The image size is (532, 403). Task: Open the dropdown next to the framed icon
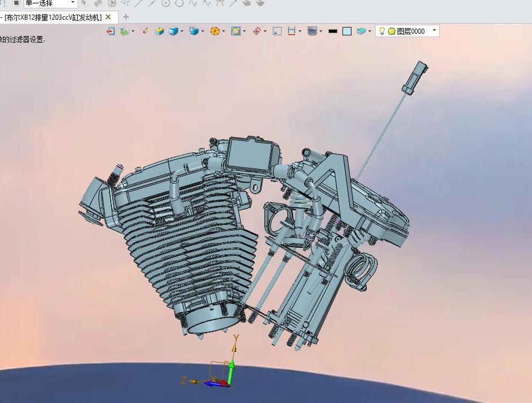(x=244, y=31)
